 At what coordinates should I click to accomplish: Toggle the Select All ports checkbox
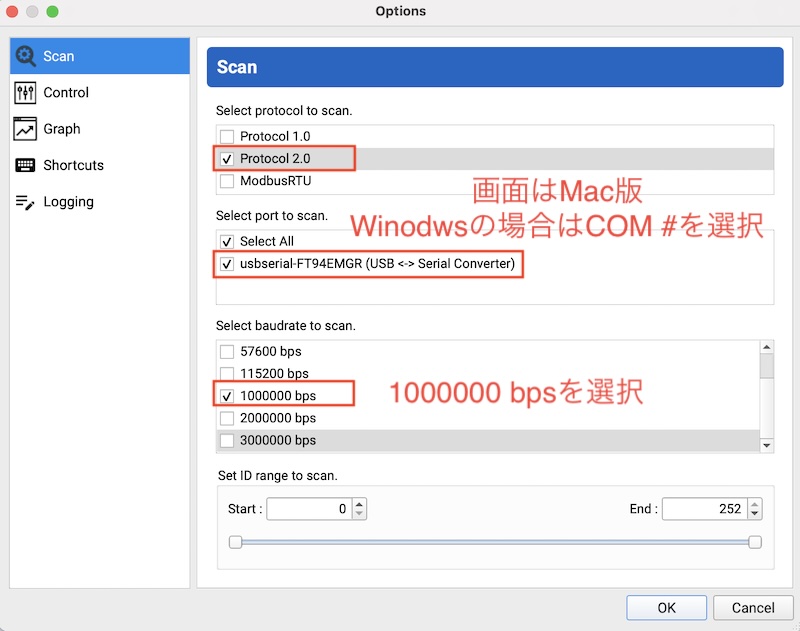pyautogui.click(x=227, y=241)
